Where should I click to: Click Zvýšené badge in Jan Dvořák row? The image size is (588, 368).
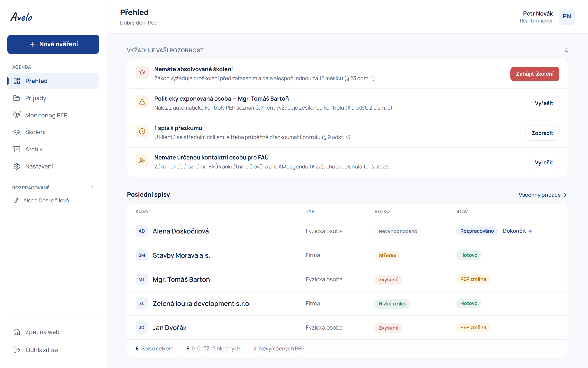click(388, 328)
